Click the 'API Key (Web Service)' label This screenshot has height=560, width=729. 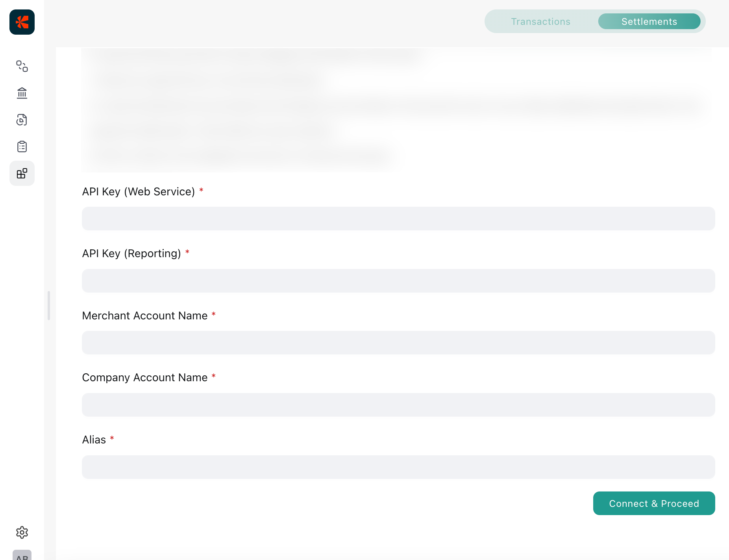click(x=139, y=192)
